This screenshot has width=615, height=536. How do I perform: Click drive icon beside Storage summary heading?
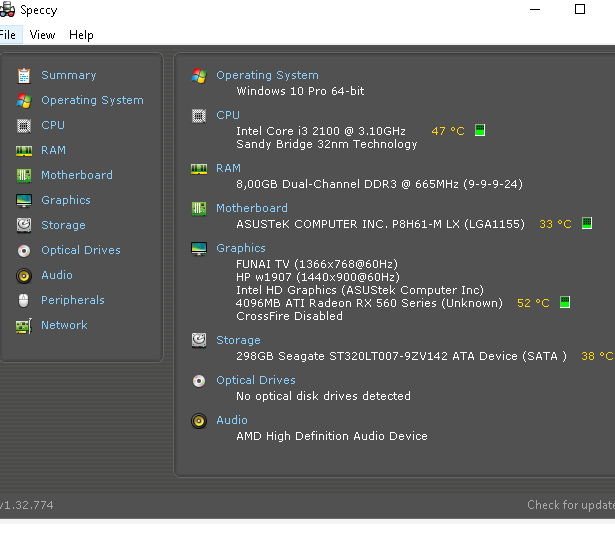[x=199, y=340]
